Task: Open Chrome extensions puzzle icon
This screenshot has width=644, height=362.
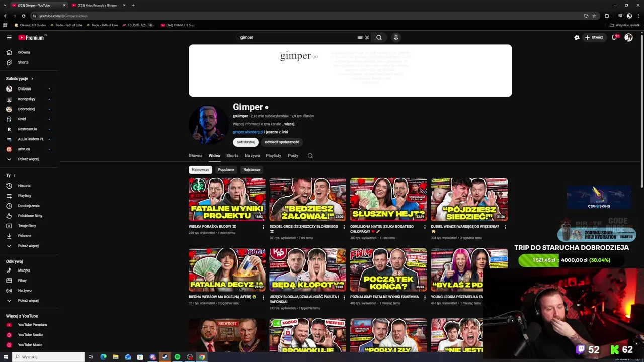Action: pyautogui.click(x=607, y=16)
